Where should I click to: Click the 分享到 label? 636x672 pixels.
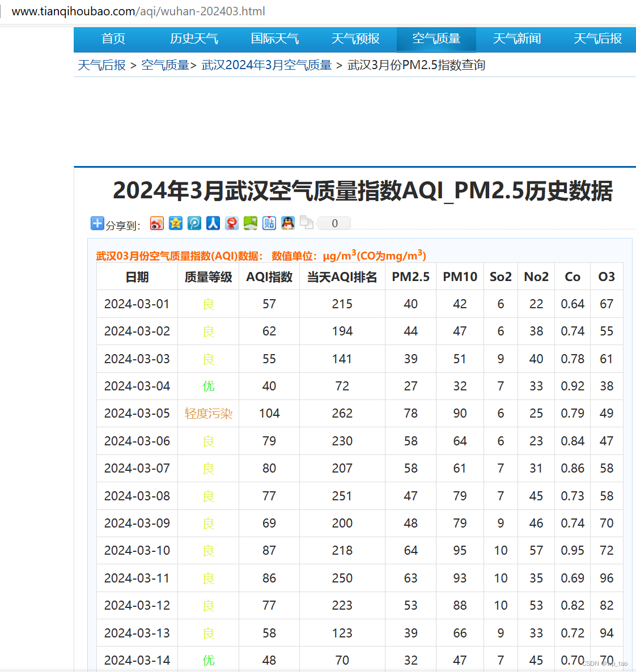(122, 226)
